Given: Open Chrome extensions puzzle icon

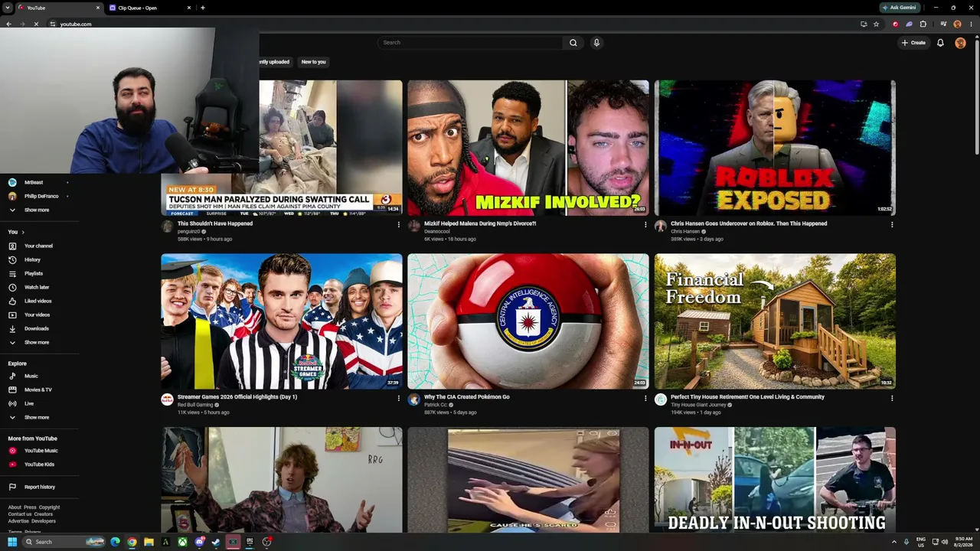Looking at the screenshot, I should [x=923, y=24].
